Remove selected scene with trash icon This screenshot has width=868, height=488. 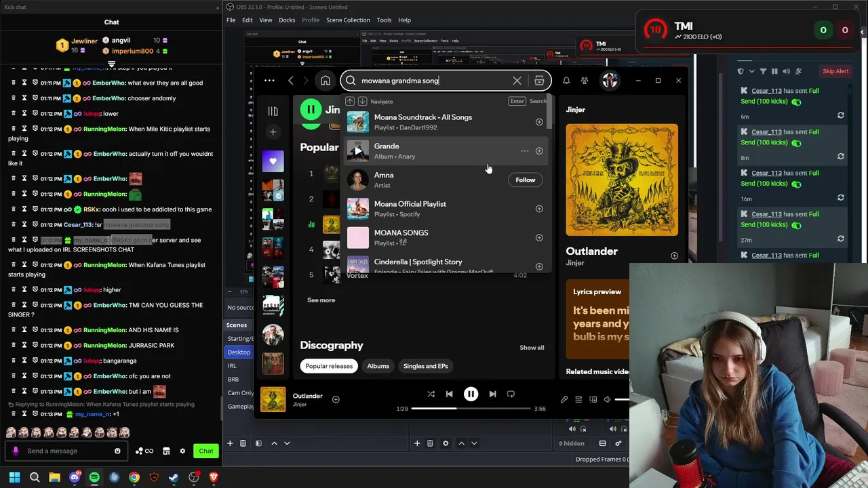point(243,443)
